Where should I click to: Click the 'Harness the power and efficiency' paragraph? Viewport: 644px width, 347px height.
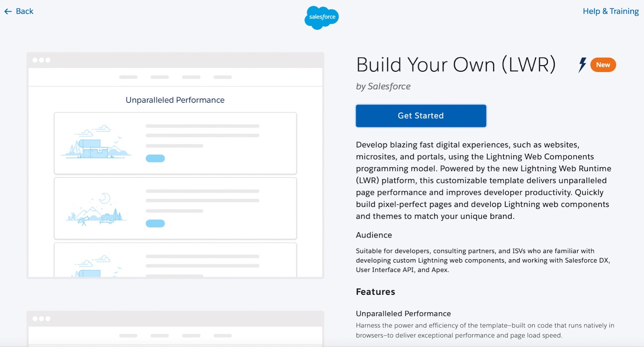485,330
